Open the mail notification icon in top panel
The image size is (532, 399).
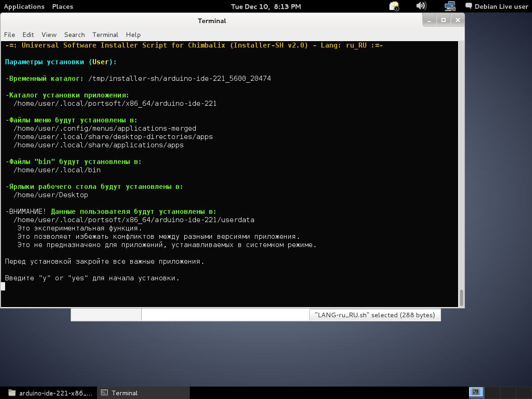click(394, 6)
